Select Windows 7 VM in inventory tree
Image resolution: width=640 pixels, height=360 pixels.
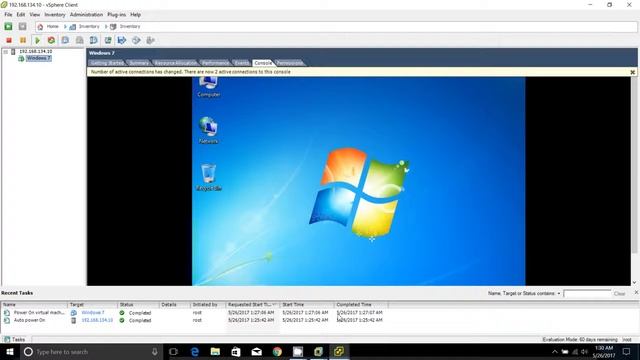pos(38,58)
